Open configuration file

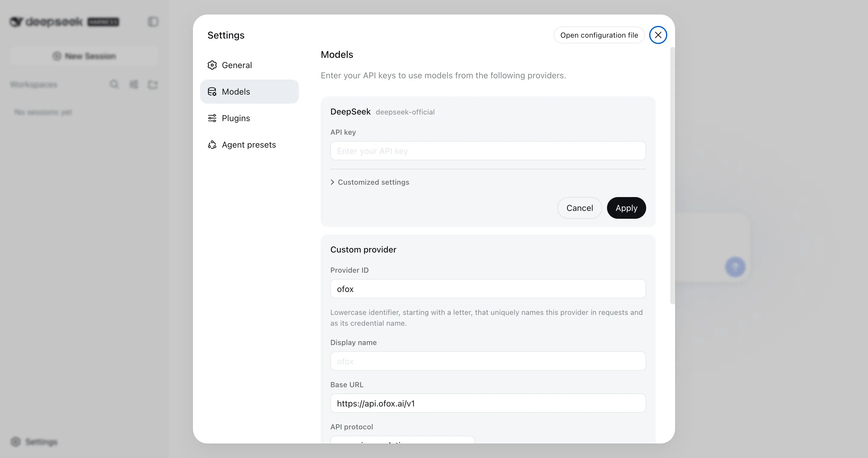click(x=599, y=35)
